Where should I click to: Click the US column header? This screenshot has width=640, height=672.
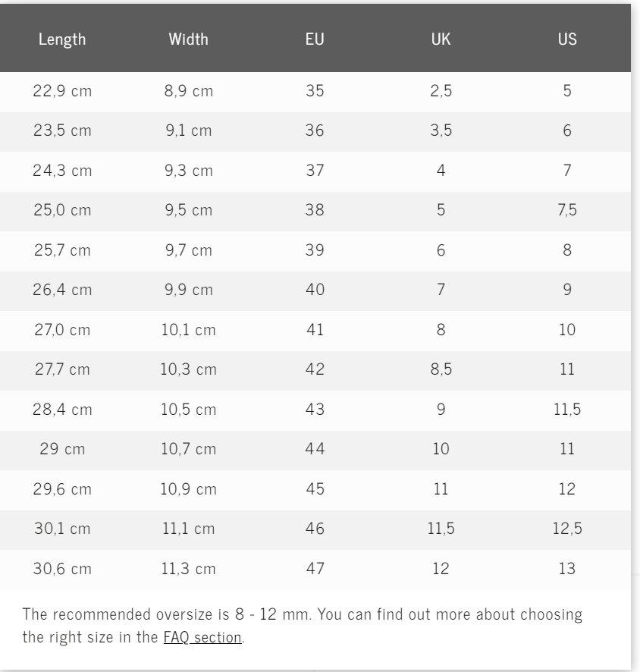[x=567, y=39]
